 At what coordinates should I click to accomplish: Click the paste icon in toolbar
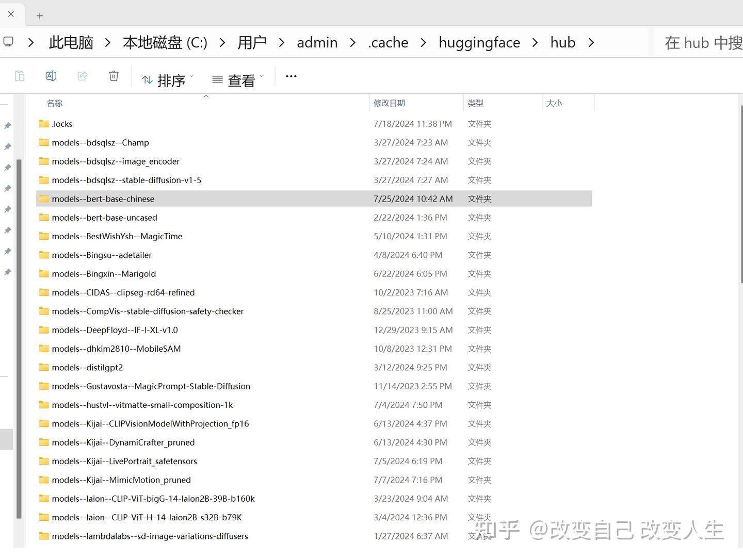[x=20, y=76]
